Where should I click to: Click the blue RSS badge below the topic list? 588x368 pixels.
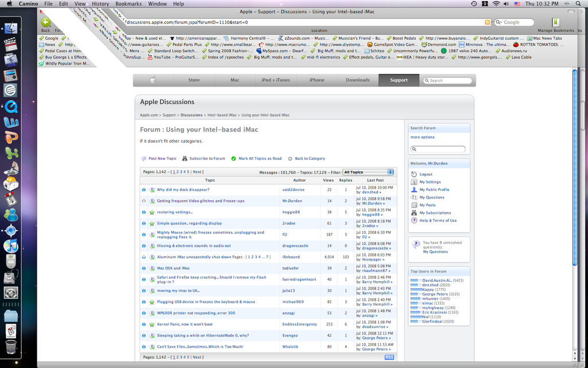389,357
